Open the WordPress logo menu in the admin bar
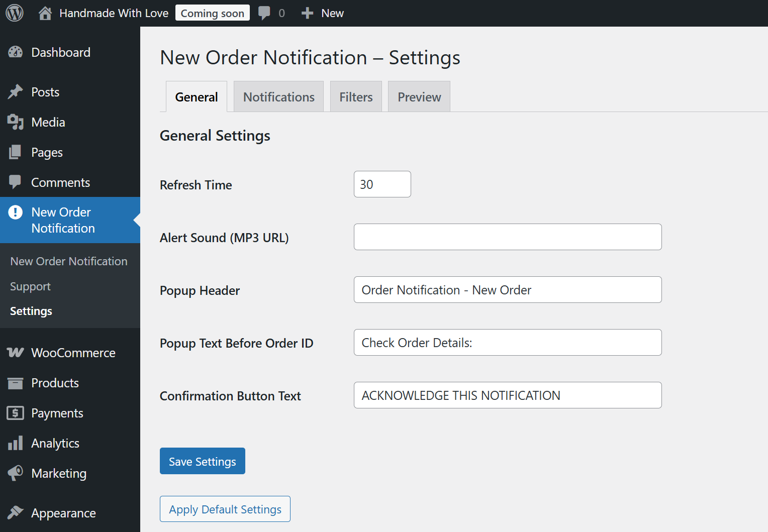This screenshot has height=532, width=768. (15, 13)
